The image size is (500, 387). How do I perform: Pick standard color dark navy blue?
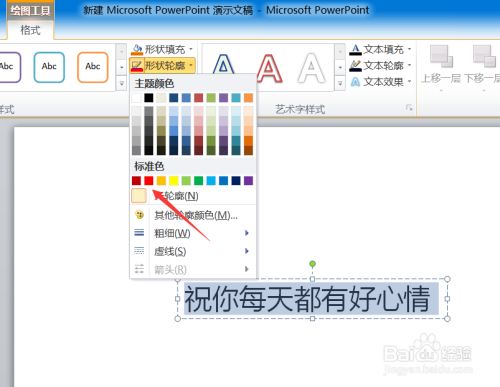[236, 181]
